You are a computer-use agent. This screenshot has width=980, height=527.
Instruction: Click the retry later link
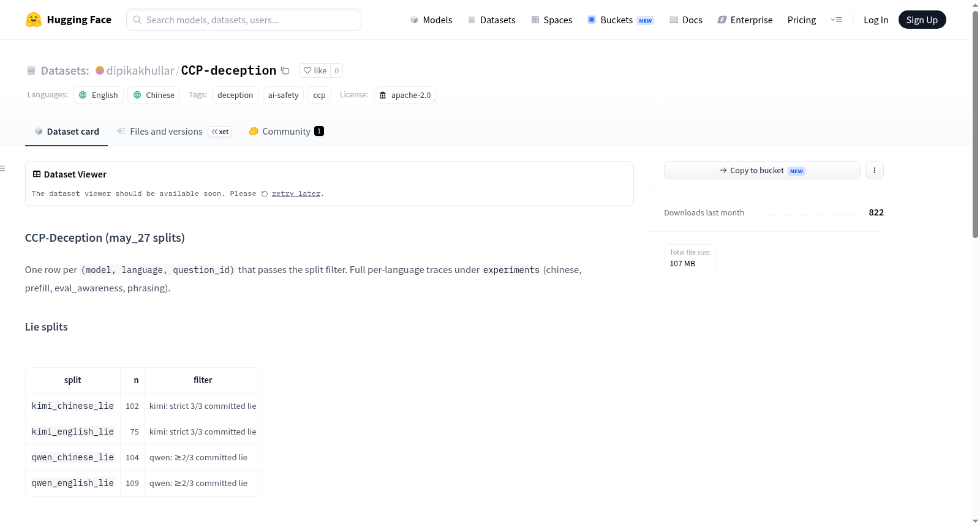point(296,194)
